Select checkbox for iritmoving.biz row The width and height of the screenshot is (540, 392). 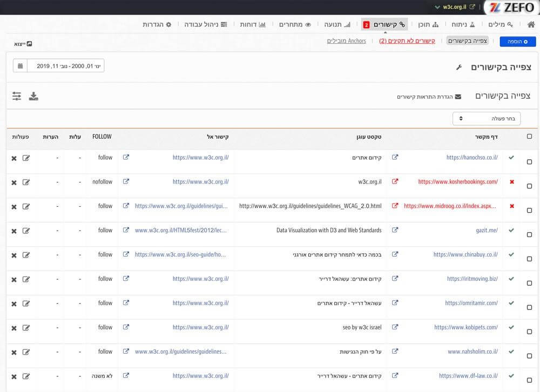coord(529,283)
